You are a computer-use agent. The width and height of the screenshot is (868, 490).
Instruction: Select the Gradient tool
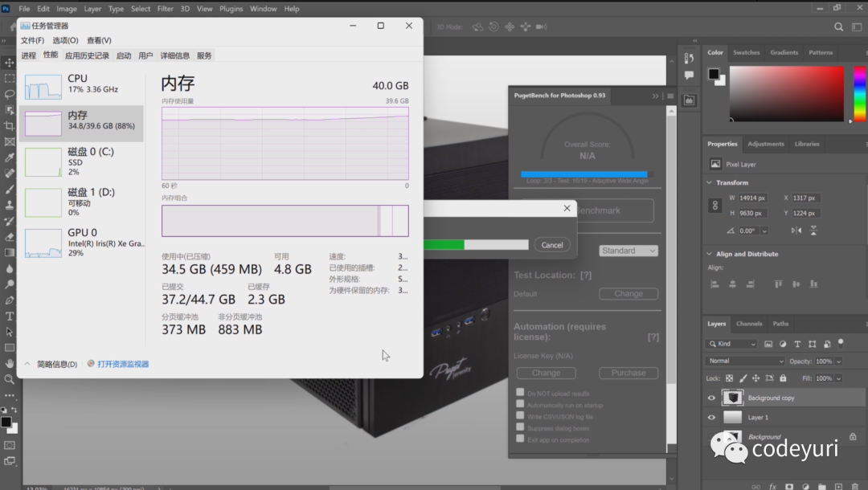click(x=10, y=253)
